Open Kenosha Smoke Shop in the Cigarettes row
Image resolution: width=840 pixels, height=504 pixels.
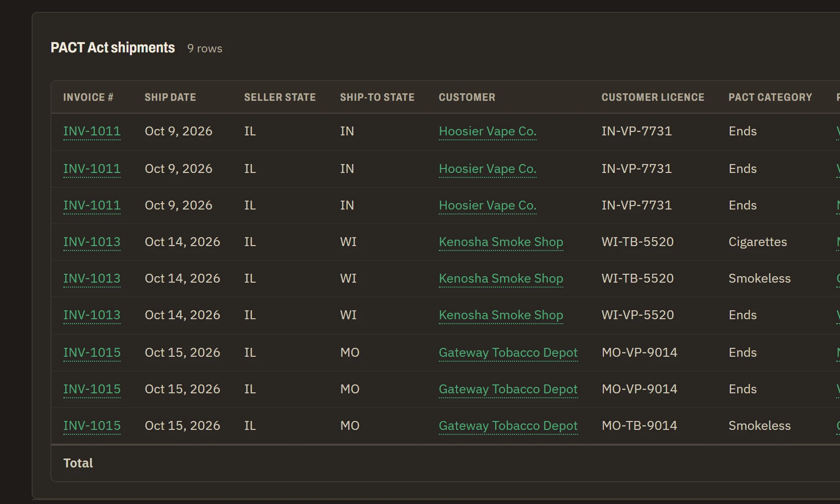(501, 242)
